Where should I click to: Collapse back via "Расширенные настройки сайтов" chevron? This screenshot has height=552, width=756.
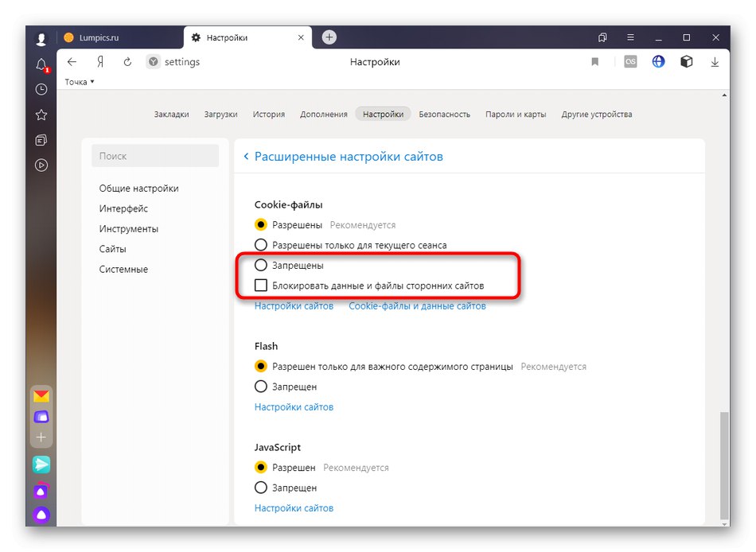[246, 157]
